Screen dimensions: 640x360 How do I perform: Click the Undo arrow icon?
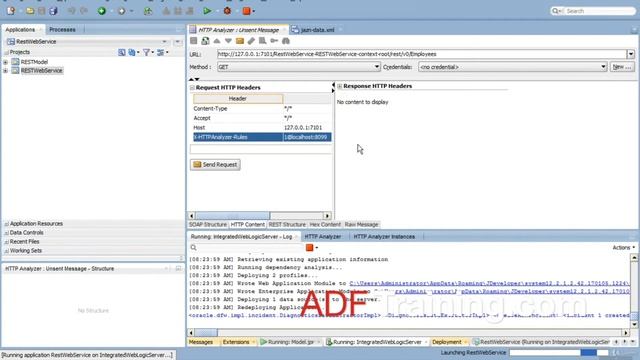coord(72,11)
